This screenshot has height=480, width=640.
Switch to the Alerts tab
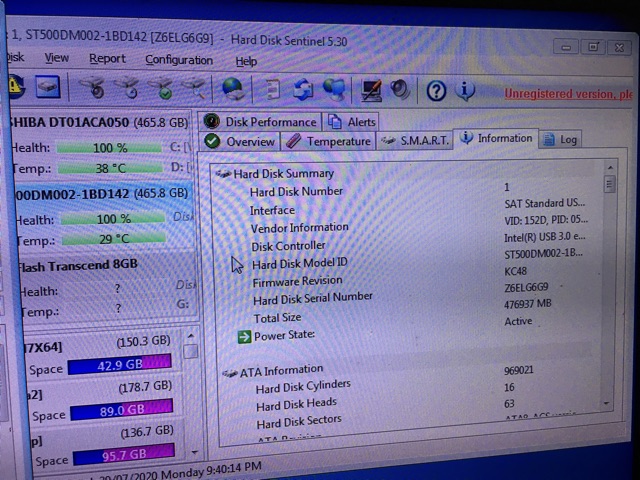click(x=351, y=122)
